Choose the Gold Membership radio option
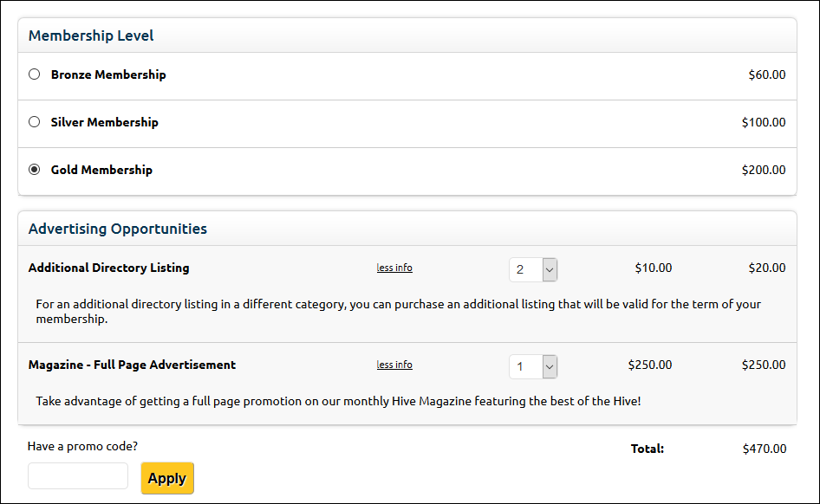The height and width of the screenshot is (504, 820). coord(35,169)
